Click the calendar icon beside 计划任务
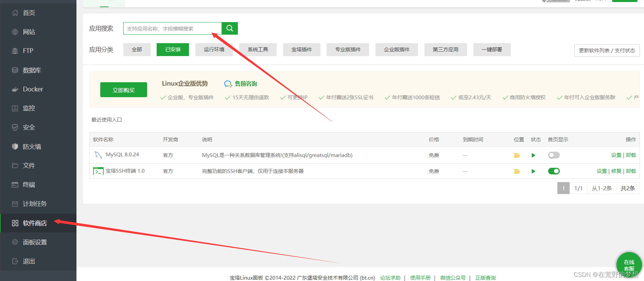Viewport: 644px width, 281px height. tap(15, 204)
